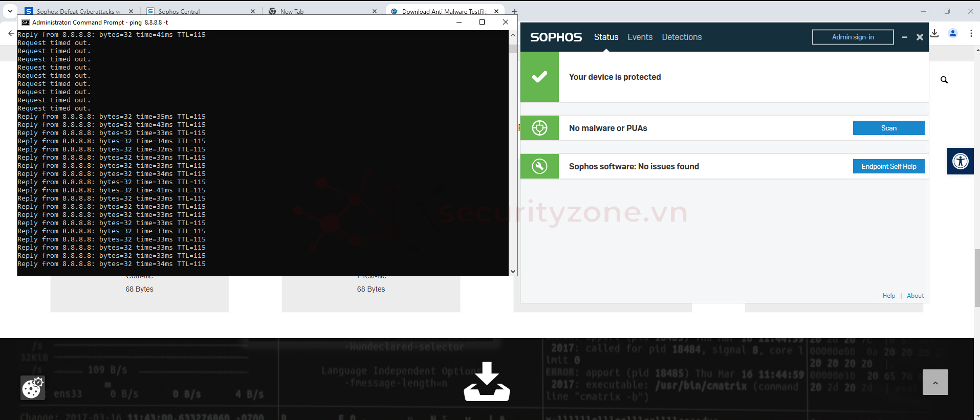Click the Command Prompt window icon
Image resolution: width=980 pixels, height=420 pixels.
pyautogui.click(x=26, y=23)
